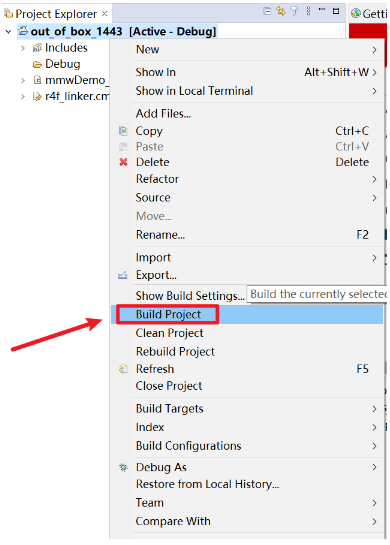The height and width of the screenshot is (545, 390).
Task: Click the Collapse All icon in Project Explorer
Action: coord(267,11)
